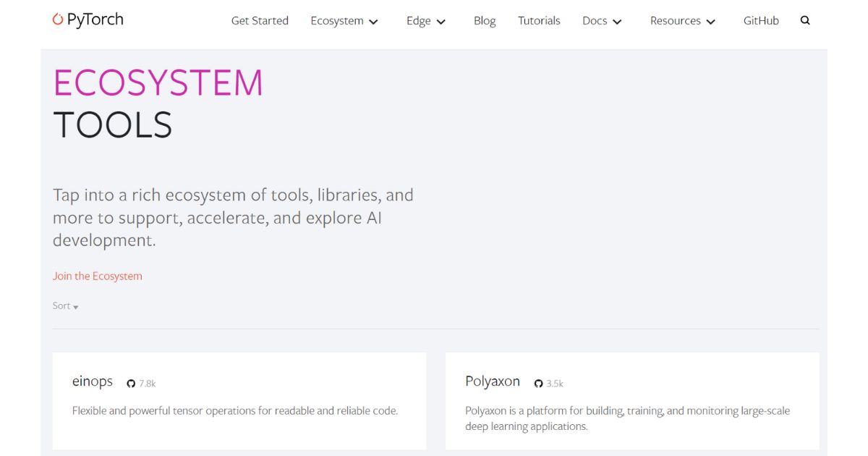Navigate to the Blog page
Viewport: 868px width, 456px height.
pyautogui.click(x=485, y=20)
